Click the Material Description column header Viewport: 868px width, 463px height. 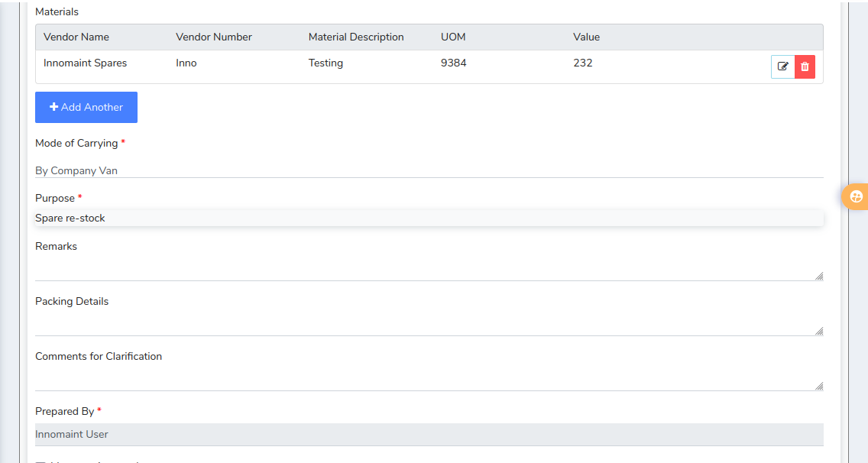[x=356, y=37]
